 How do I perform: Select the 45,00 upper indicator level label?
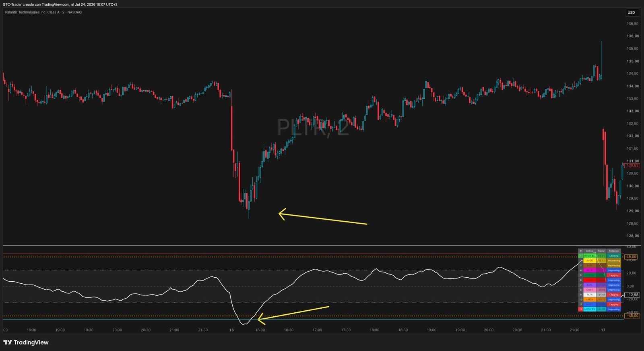(x=631, y=257)
